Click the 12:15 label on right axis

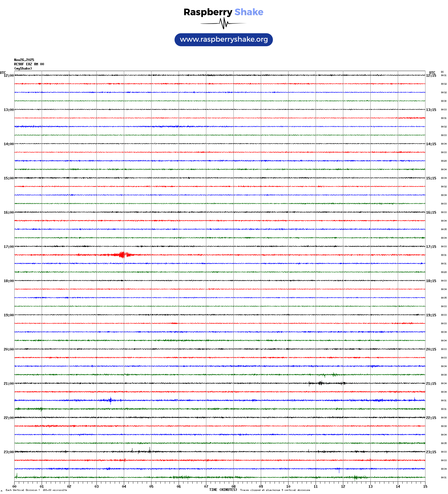(x=431, y=76)
